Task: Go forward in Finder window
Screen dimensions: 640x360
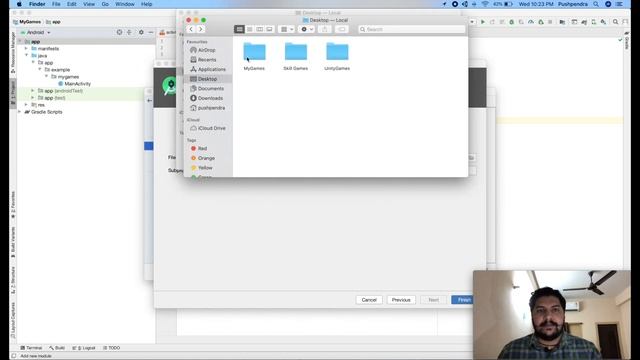Action: click(200, 29)
